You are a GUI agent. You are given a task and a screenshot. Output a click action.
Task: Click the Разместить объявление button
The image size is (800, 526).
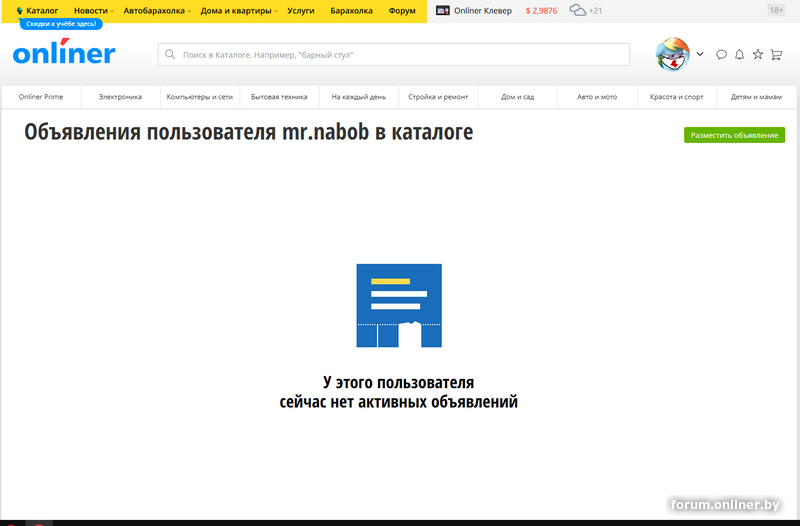point(734,135)
